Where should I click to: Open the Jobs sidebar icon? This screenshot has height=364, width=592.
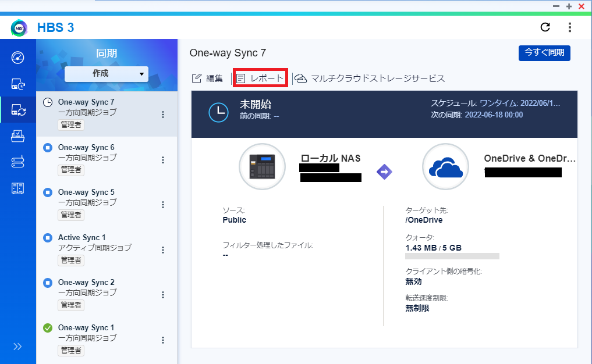point(17,136)
